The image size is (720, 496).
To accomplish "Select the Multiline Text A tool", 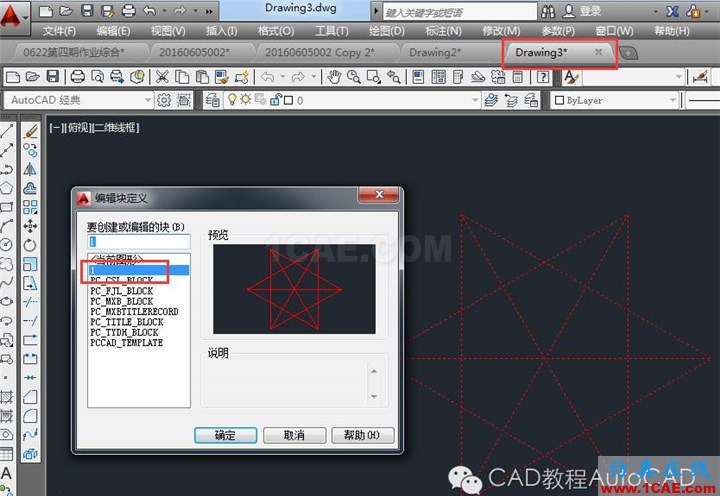I will (6, 473).
